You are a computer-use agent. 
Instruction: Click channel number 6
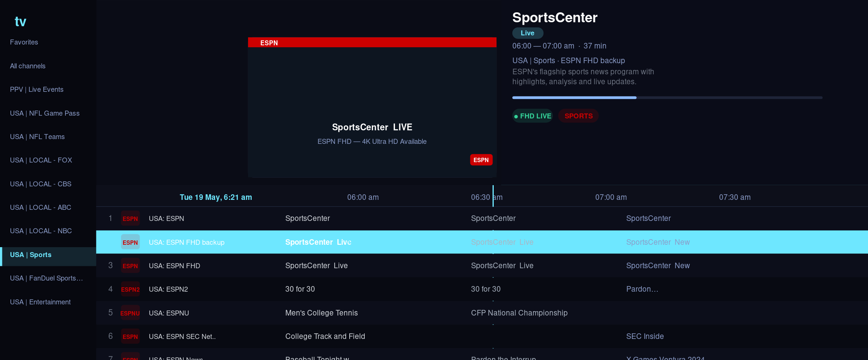tap(110, 336)
